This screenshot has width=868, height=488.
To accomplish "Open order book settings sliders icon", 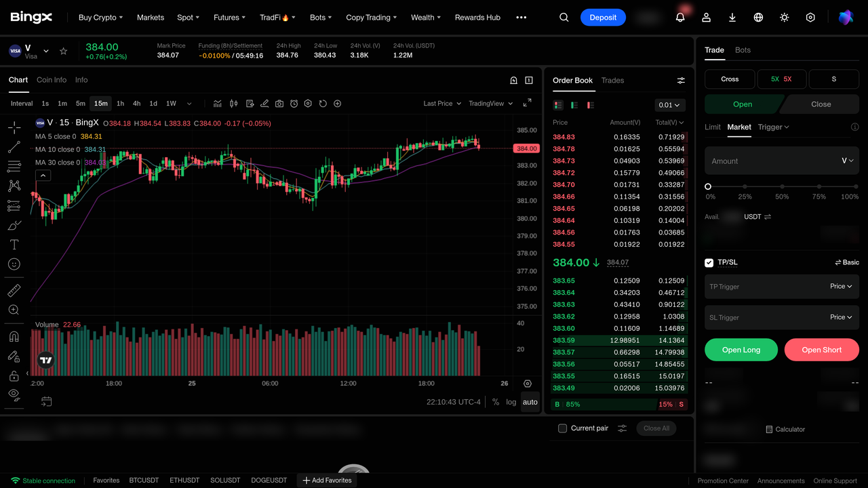I will [x=681, y=81].
